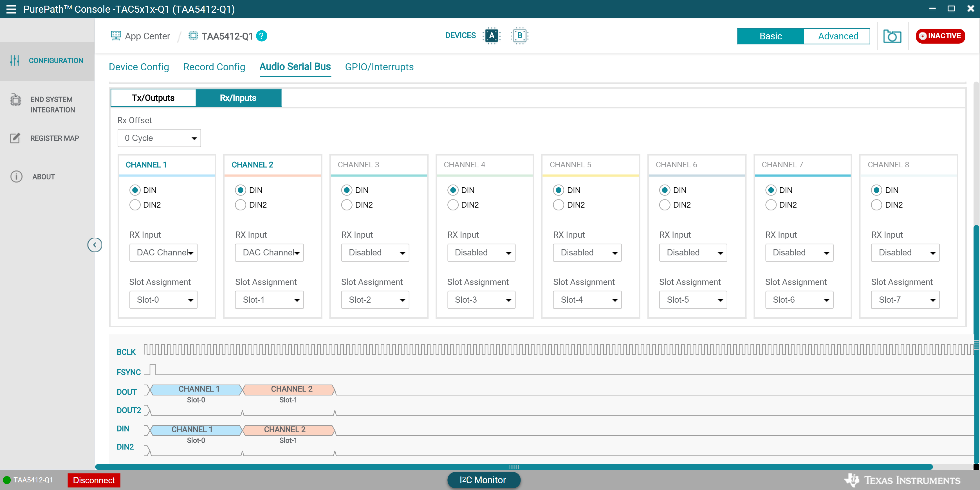Select the Audio Serial Bus tab
980x490 pixels.
click(295, 67)
